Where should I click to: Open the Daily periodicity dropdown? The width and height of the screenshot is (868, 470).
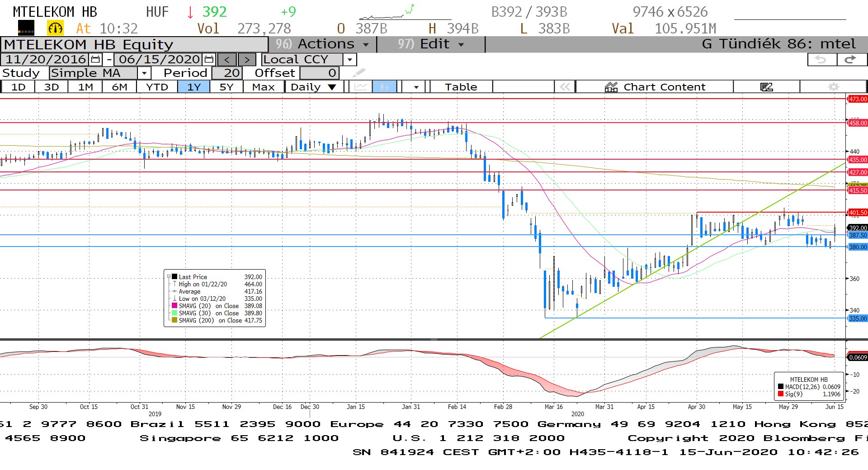tap(314, 86)
